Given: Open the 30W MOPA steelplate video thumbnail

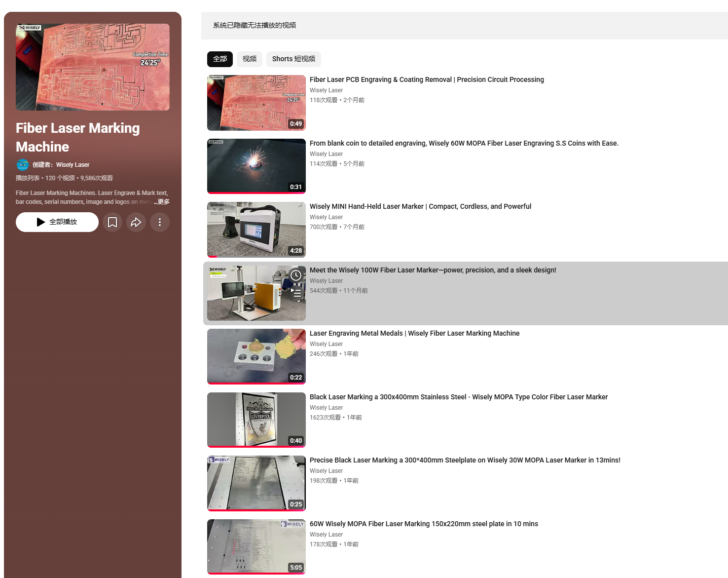Looking at the screenshot, I should [x=256, y=483].
